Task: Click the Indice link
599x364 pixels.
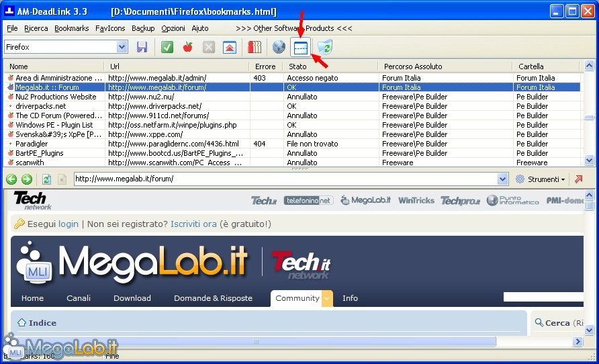Action: coord(42,323)
